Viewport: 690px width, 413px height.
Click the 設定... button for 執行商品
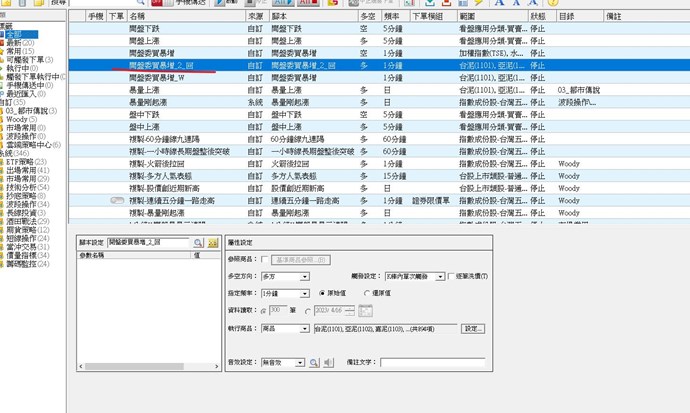(472, 328)
